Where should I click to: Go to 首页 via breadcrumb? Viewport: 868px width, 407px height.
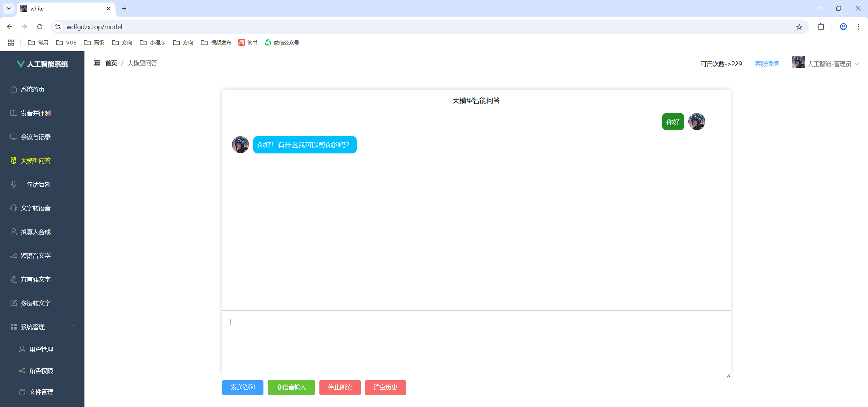coord(111,63)
